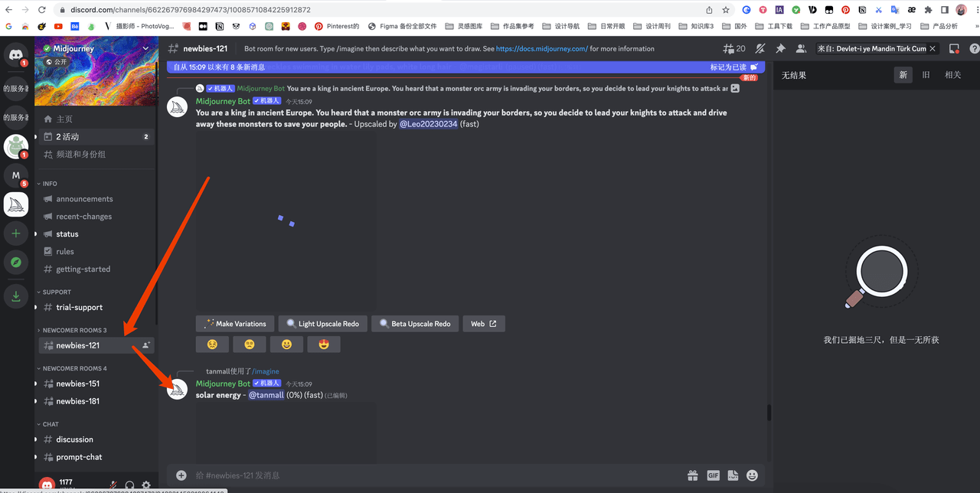
Task: Open attachment plus button in message bar
Action: (181, 475)
